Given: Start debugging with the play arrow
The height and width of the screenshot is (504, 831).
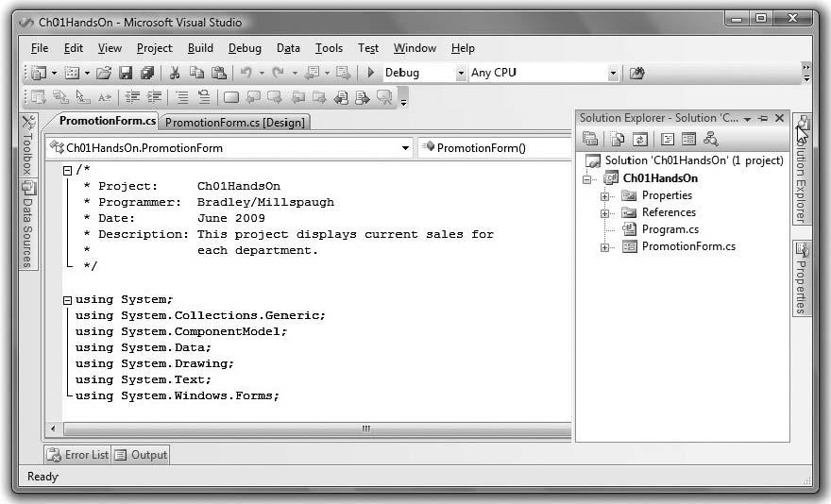Looking at the screenshot, I should tap(371, 72).
